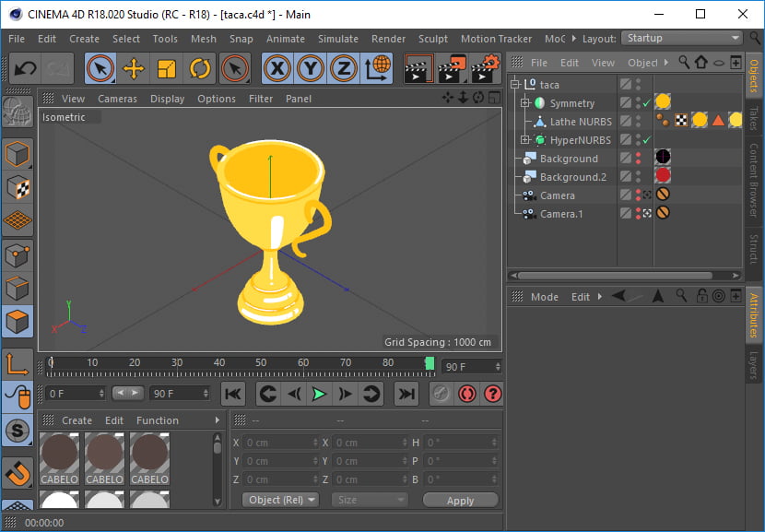Click the Apply button
Viewport: 765px width, 532px height.
pos(460,500)
